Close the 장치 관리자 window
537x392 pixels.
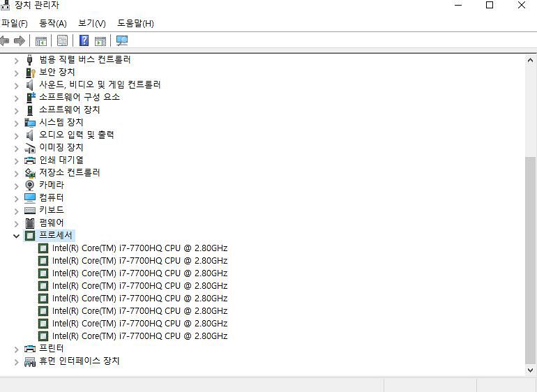[x=522, y=5]
